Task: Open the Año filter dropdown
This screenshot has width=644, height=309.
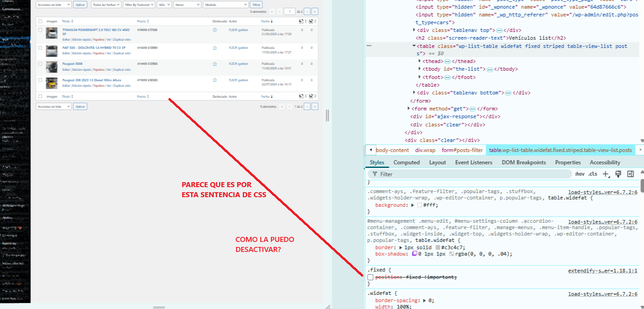Action: (164, 4)
